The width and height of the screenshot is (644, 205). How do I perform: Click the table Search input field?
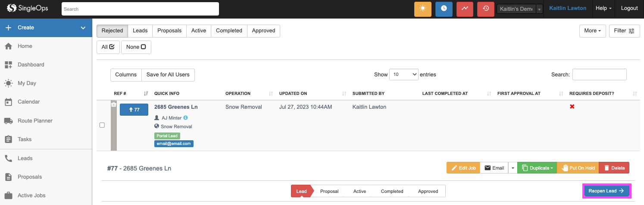[599, 74]
